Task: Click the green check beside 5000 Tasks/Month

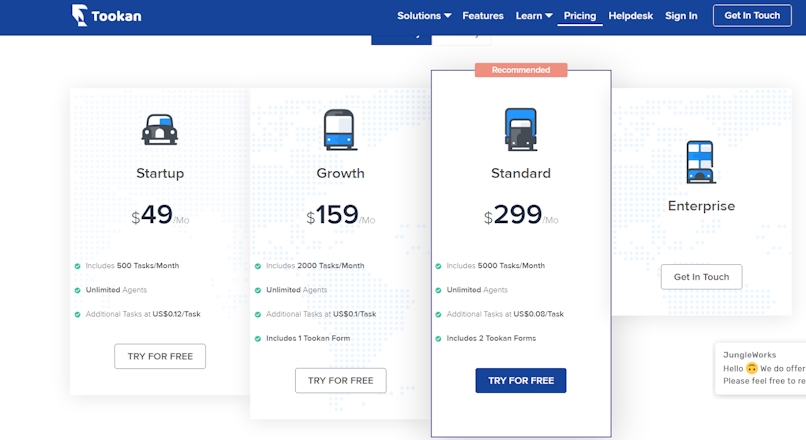Action: click(x=438, y=266)
